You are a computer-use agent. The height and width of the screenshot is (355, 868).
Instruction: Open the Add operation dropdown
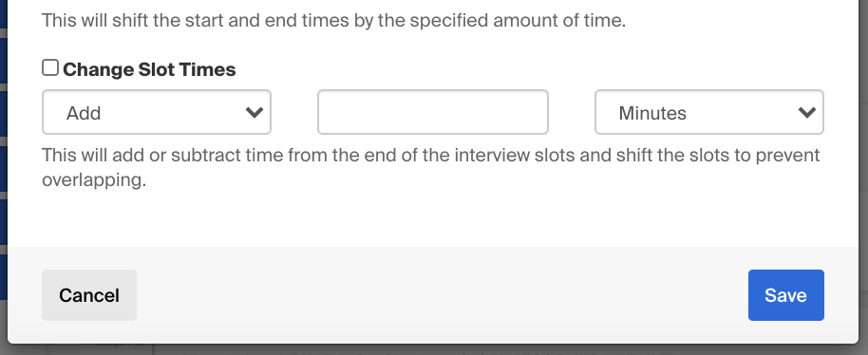(157, 112)
